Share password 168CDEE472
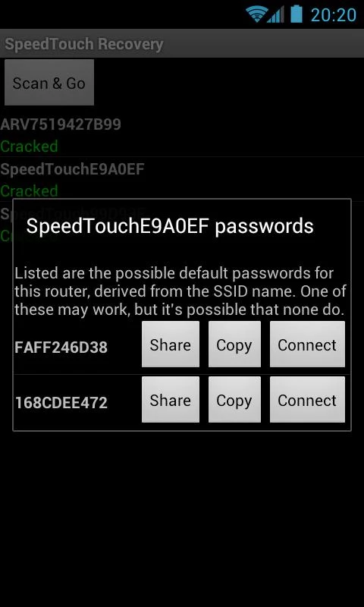 click(x=170, y=400)
